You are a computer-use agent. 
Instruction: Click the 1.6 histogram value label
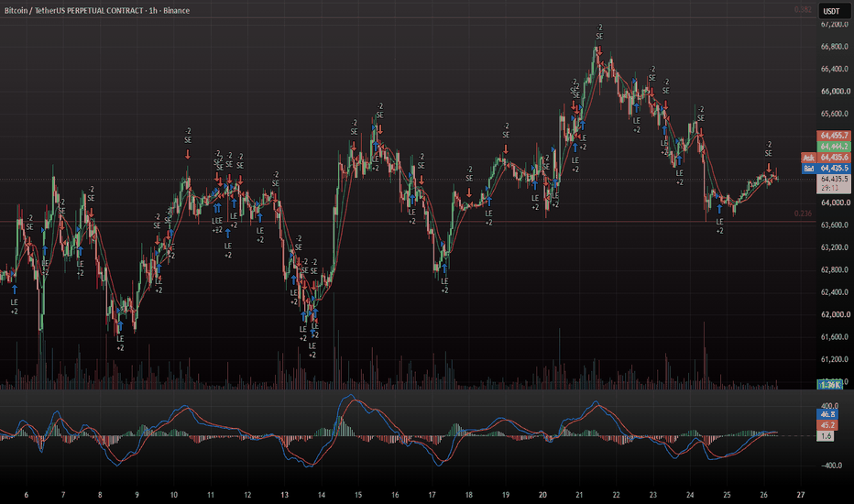pyautogui.click(x=826, y=436)
